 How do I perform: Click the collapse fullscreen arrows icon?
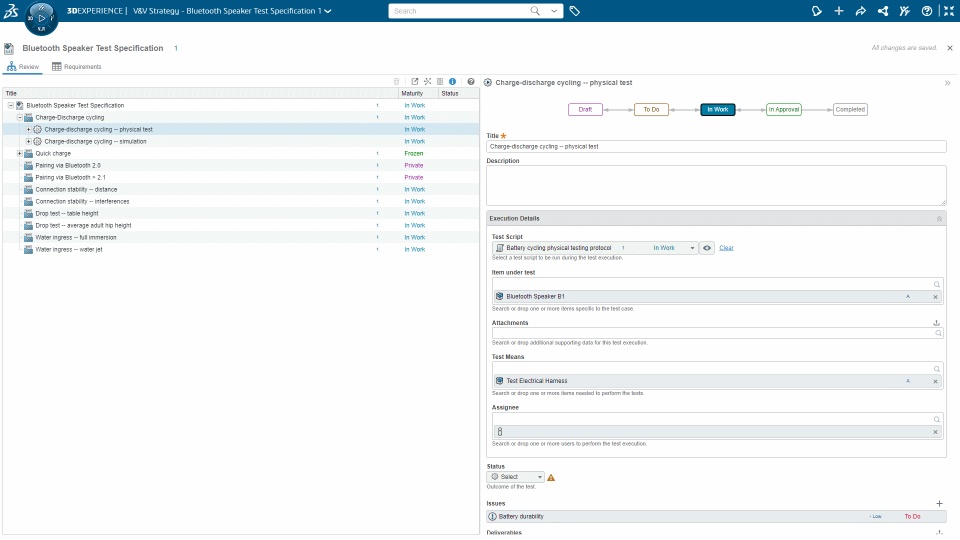pyautogui.click(x=948, y=11)
